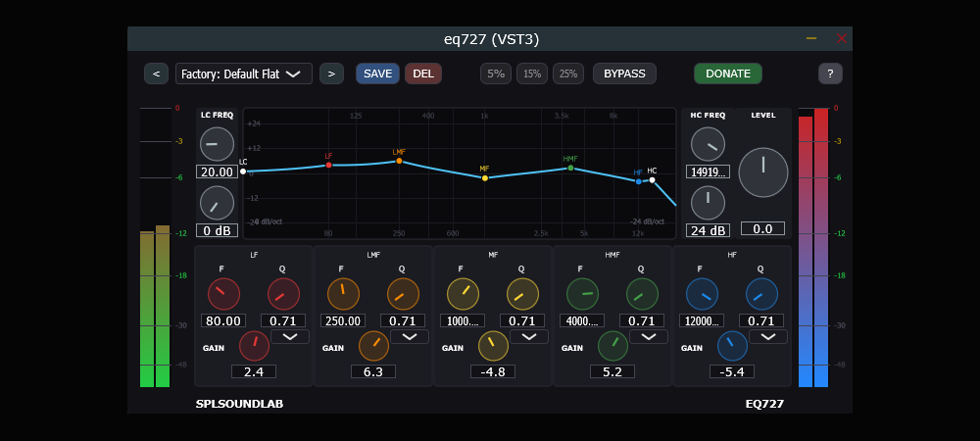The image size is (980, 441).
Task: Open the Factory: Default Flat preset dropdown
Action: 244,73
